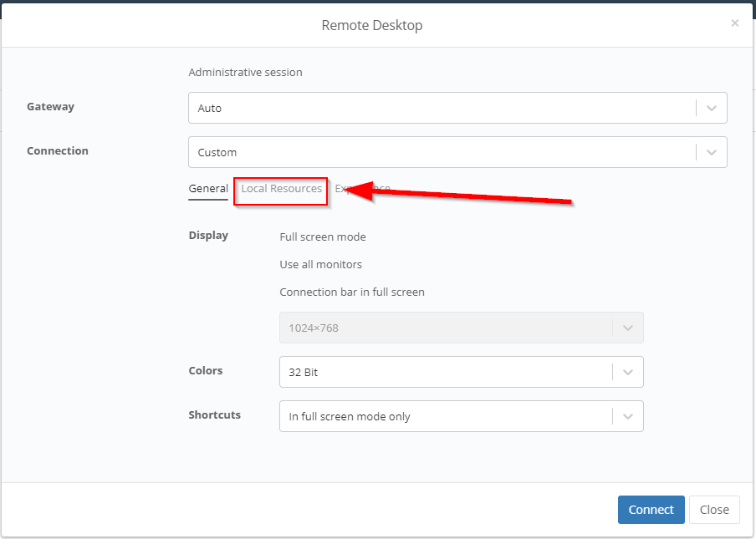Open the Gateway selection dropdown
This screenshot has width=756, height=539.
(457, 107)
